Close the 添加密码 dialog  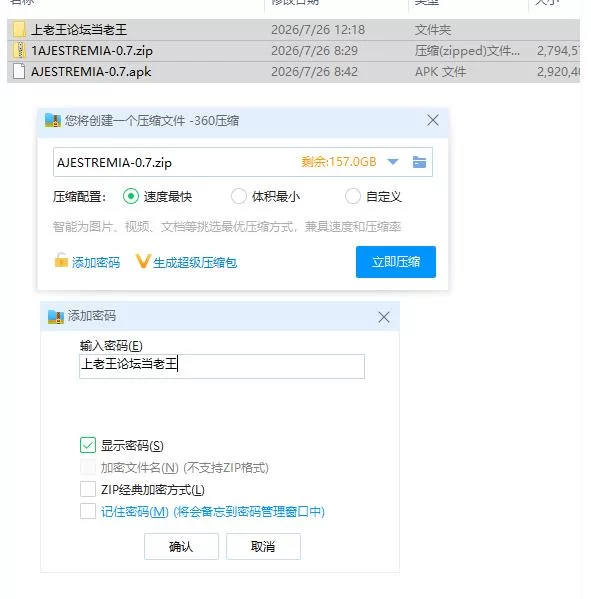(384, 317)
